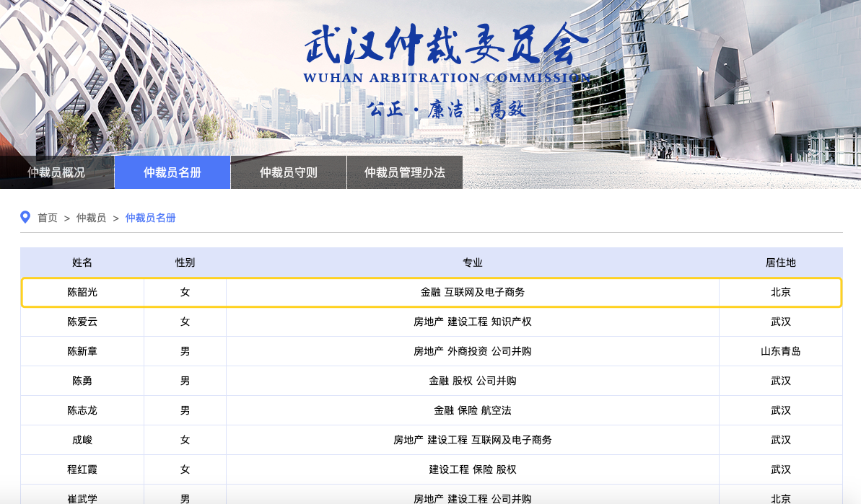This screenshot has height=504, width=861.
Task: Select arbitrator 陈韶光 in the list
Action: pyautogui.click(x=82, y=292)
